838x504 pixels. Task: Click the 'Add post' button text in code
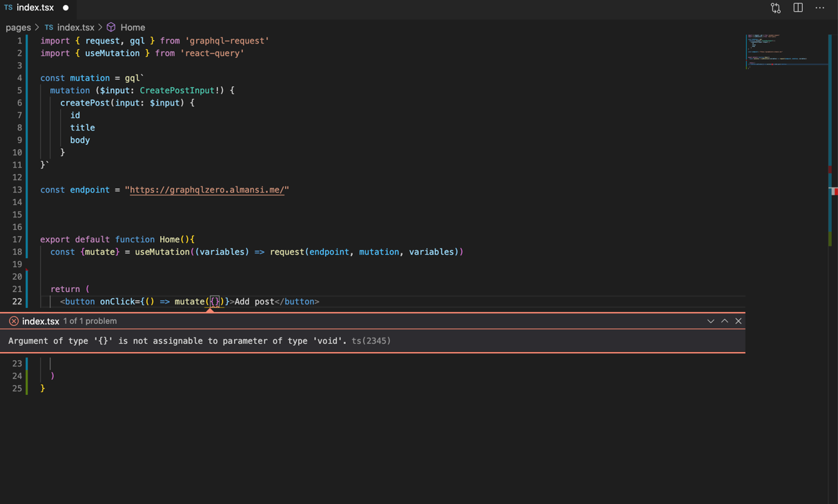[255, 302]
